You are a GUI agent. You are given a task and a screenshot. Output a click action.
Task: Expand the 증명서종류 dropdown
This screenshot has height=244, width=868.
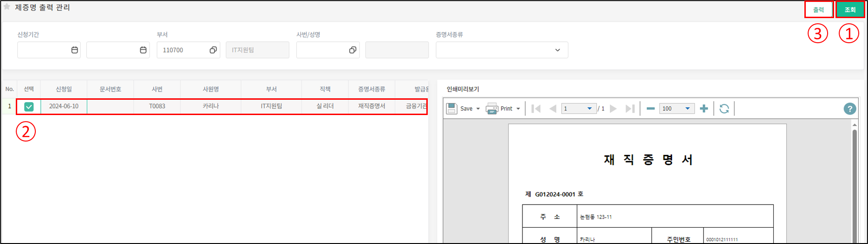pos(557,50)
